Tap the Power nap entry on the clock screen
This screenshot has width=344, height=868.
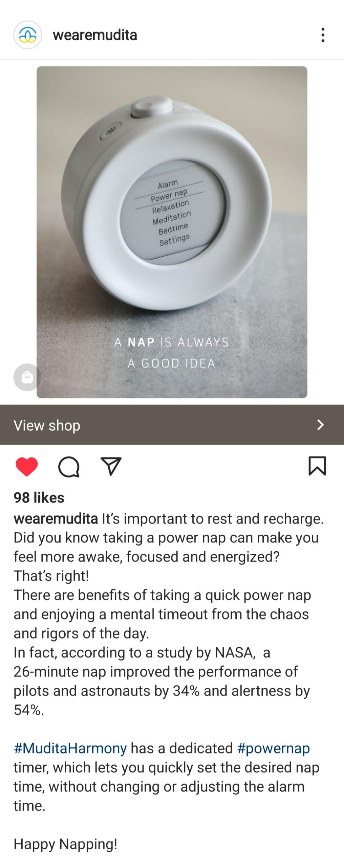coord(169,195)
